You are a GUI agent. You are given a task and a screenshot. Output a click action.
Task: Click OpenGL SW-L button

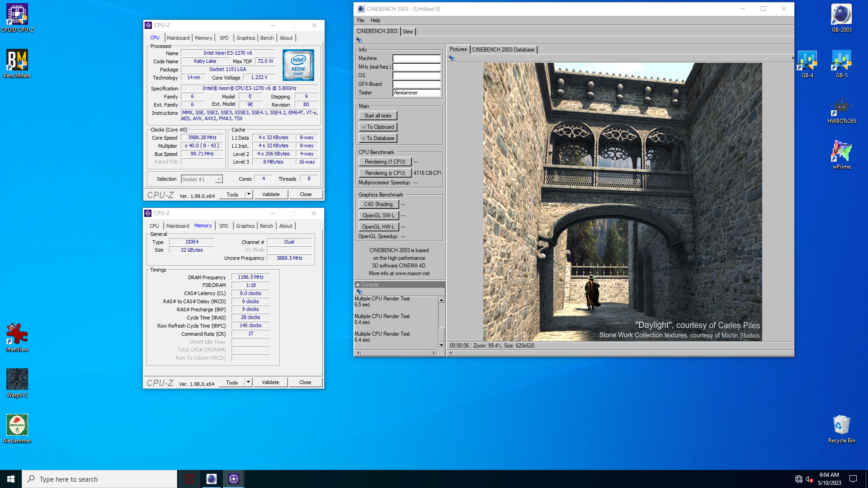(379, 216)
